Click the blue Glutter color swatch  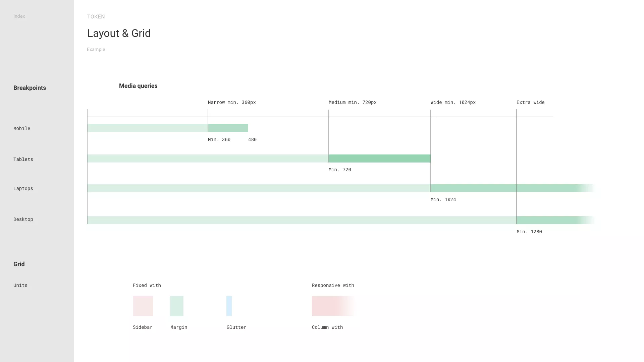pos(229,306)
